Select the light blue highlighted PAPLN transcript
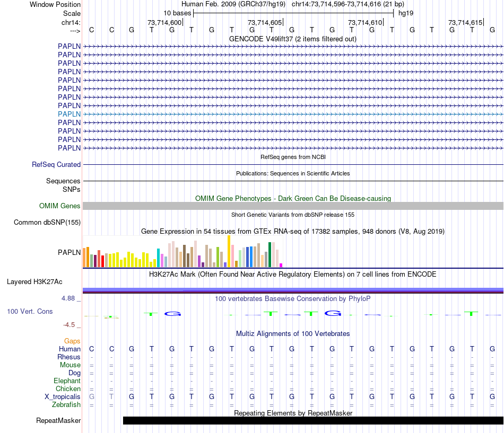This screenshot has height=433, width=504. coord(293,114)
